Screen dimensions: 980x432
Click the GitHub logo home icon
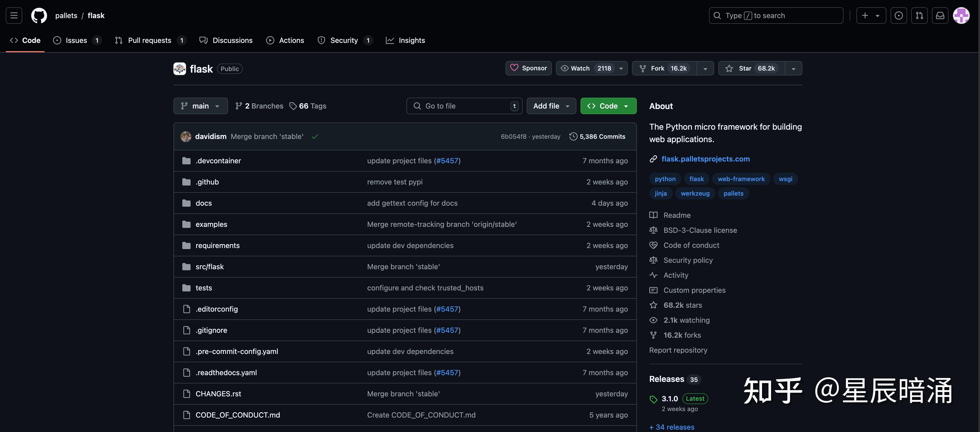(39, 16)
